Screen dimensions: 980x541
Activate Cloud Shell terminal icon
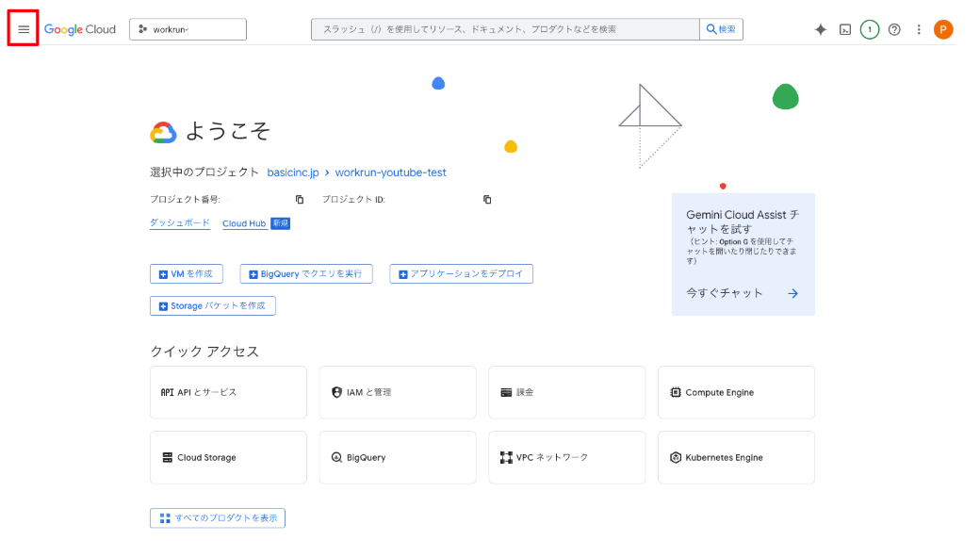click(x=845, y=29)
